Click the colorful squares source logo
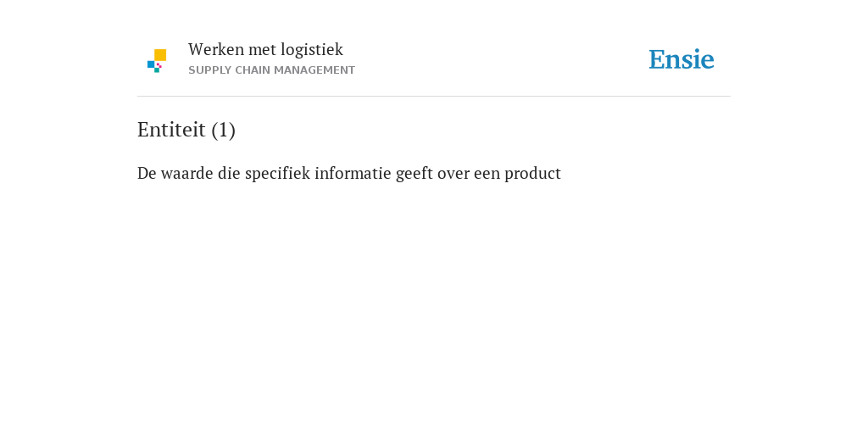 click(157, 61)
